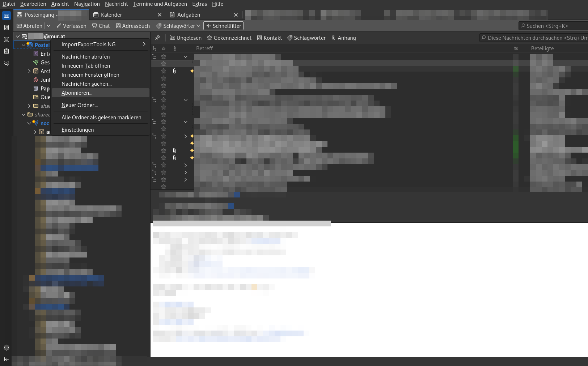Open the dropdown arrow next to Abrufen
Image resolution: width=588 pixels, height=366 pixels.
point(48,26)
